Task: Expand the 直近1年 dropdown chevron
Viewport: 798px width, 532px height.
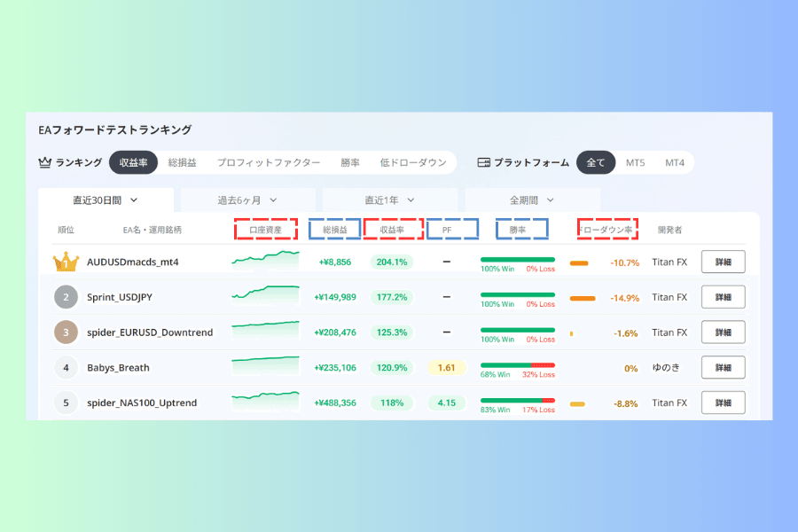Action: [x=411, y=200]
